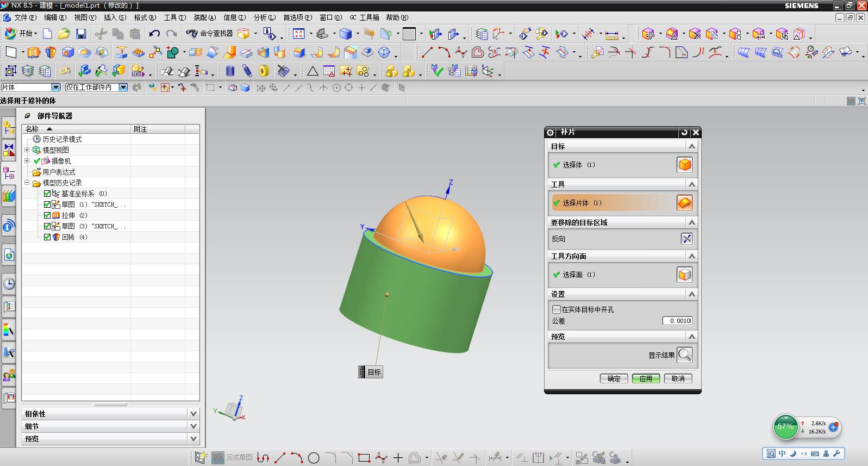Open the 分析(L) menu
This screenshot has width=868, height=466.
click(x=265, y=17)
